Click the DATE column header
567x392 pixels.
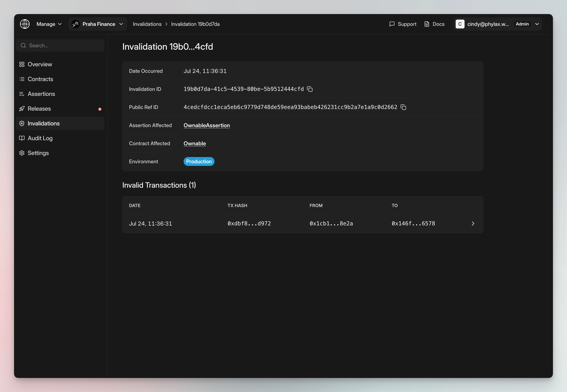click(134, 206)
